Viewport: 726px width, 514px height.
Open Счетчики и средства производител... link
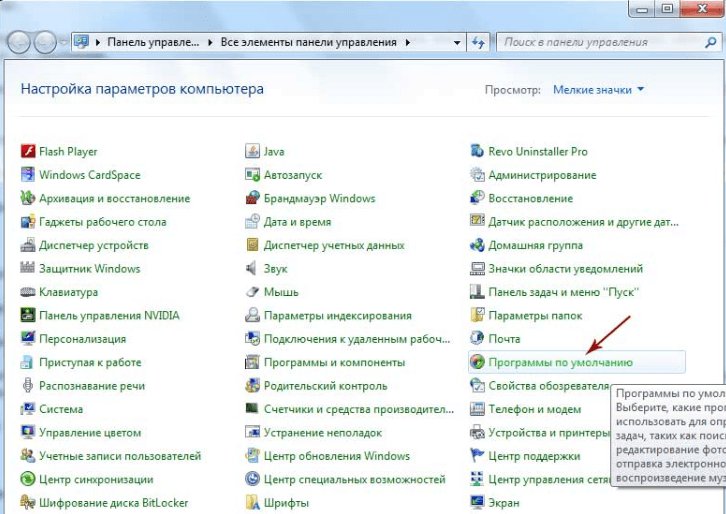coord(359,409)
